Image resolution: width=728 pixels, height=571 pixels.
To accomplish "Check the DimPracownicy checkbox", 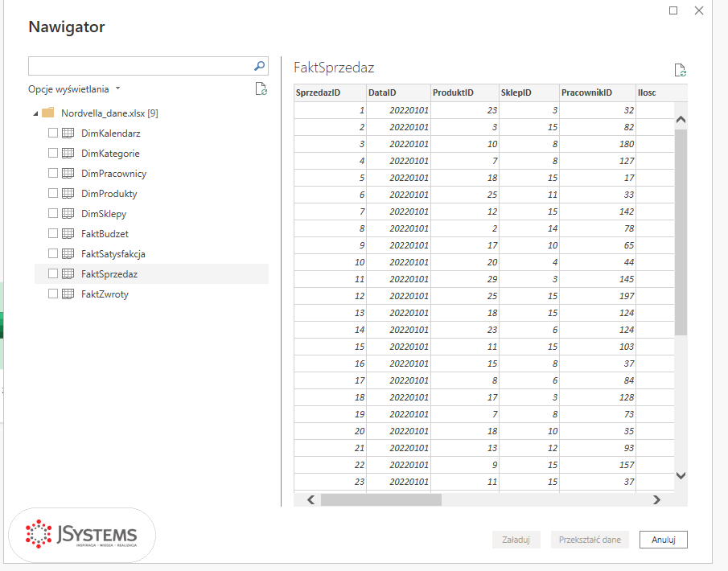I will click(53, 173).
